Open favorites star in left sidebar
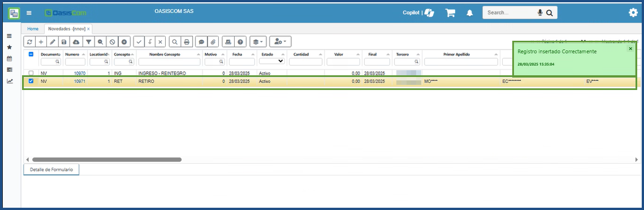644x210 pixels. click(x=10, y=47)
